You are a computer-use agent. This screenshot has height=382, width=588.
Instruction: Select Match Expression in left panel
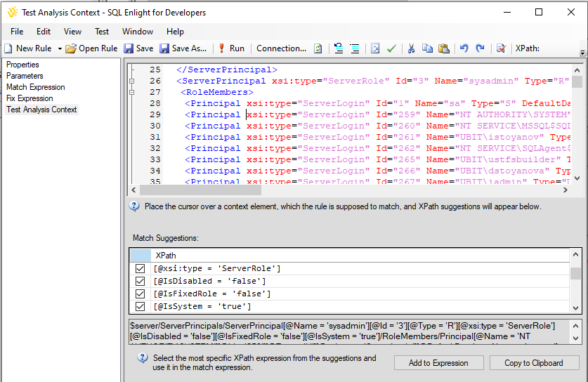(36, 87)
